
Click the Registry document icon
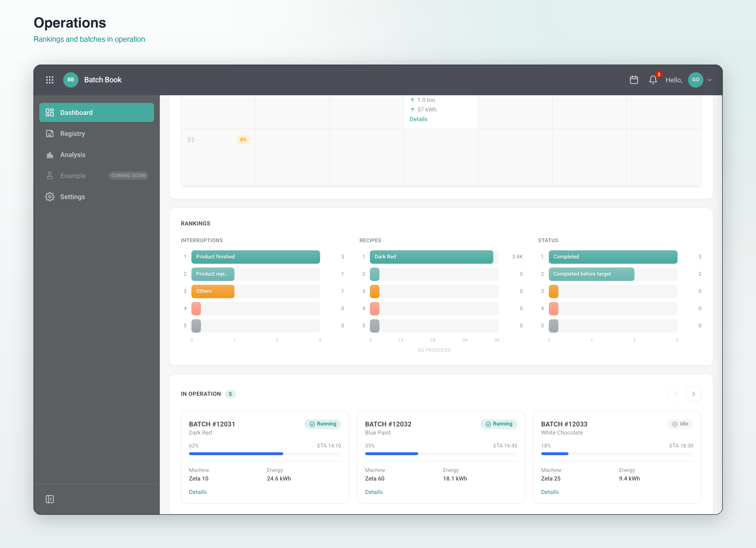coord(50,134)
